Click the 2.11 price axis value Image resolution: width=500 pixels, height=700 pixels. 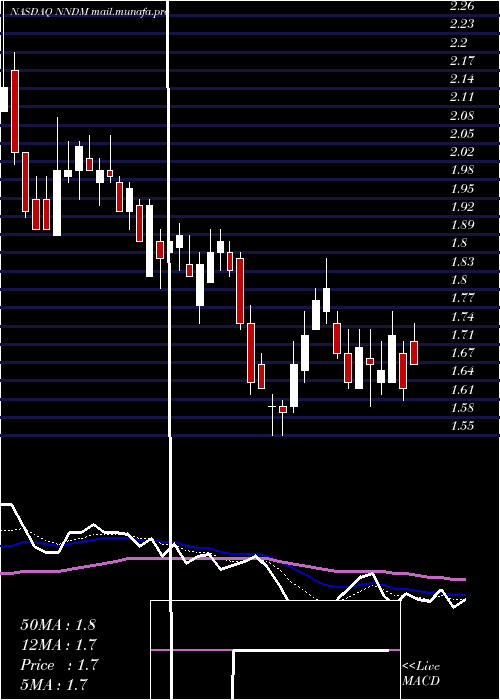pos(462,97)
